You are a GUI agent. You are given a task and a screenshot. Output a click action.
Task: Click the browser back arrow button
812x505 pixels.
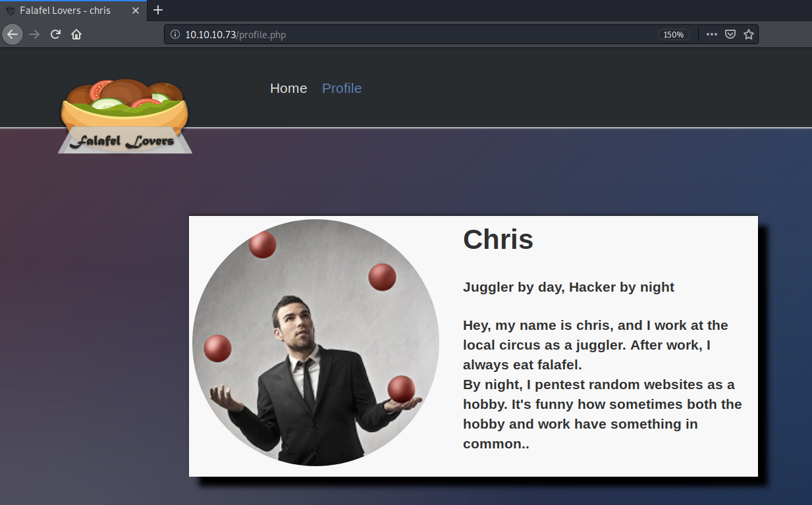tap(13, 34)
